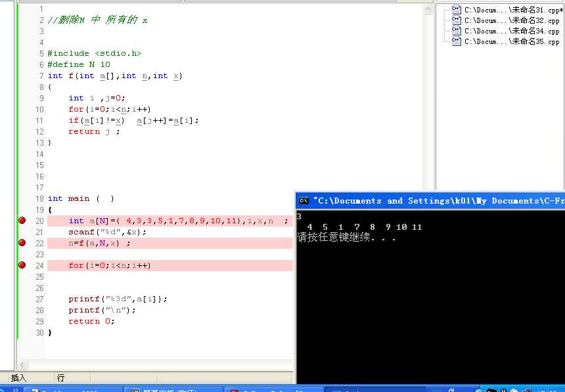Click the cpp file icon beside 未命名35.cpp
565x392 pixels.
click(x=457, y=41)
